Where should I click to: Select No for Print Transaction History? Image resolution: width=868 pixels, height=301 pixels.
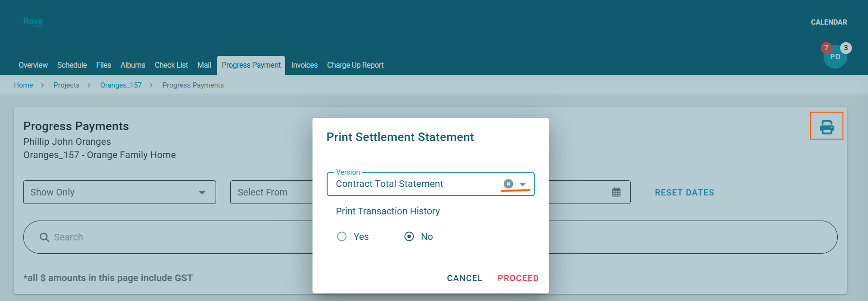409,237
